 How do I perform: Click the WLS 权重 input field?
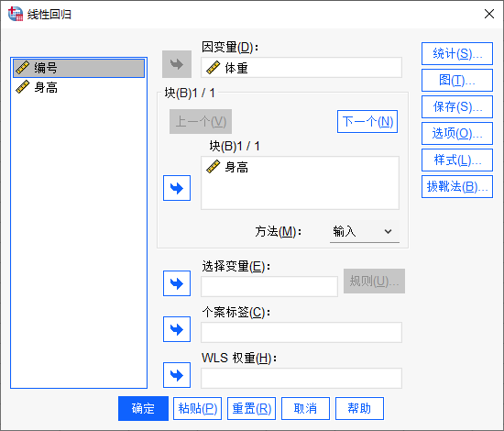click(x=301, y=378)
